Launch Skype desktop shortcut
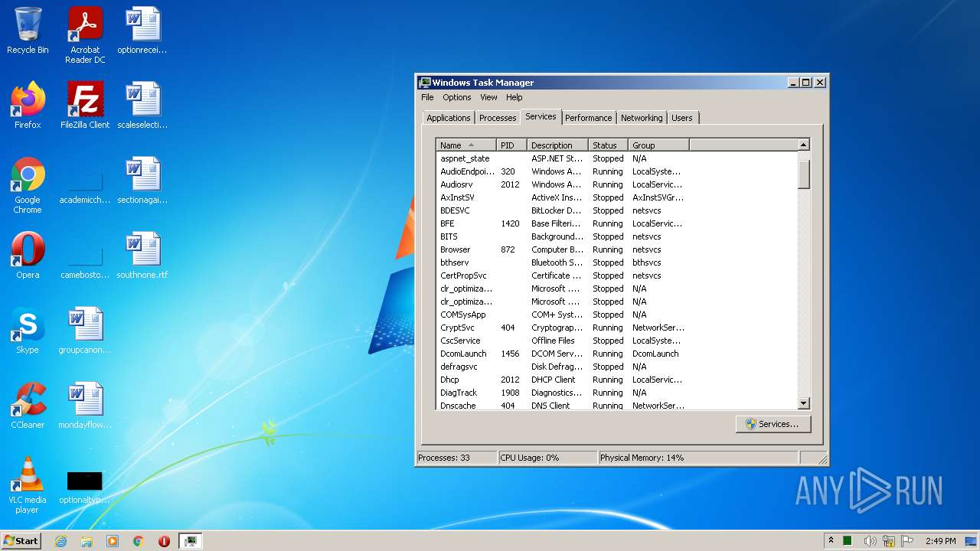 click(28, 331)
